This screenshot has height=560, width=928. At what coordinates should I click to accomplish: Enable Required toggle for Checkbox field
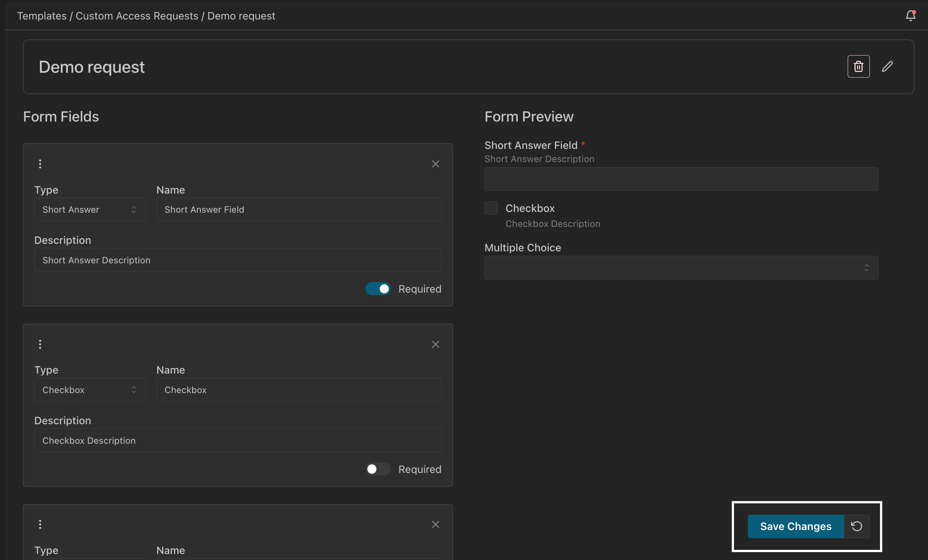click(x=378, y=469)
